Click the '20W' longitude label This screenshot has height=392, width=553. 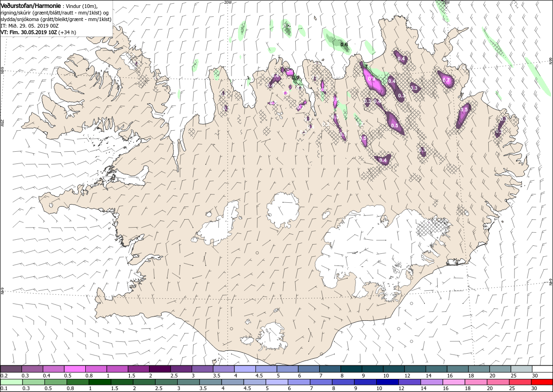(x=228, y=2)
